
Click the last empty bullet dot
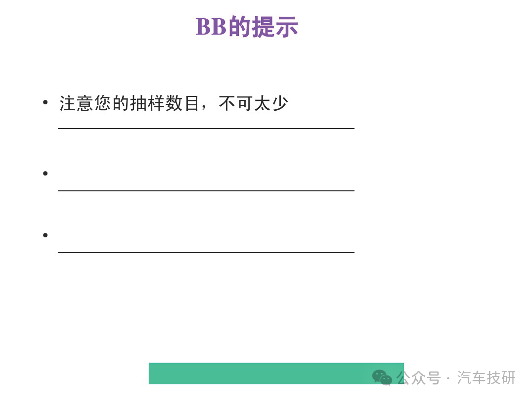pyautogui.click(x=45, y=235)
